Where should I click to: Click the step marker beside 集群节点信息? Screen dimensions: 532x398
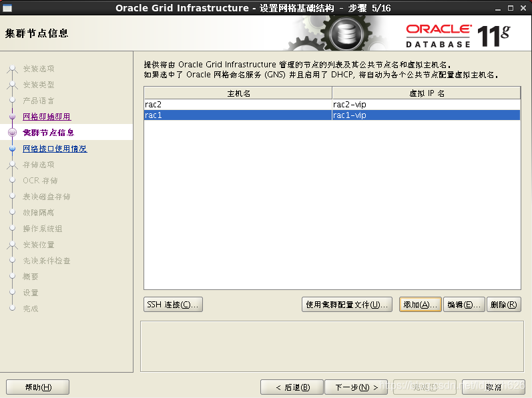(12, 133)
